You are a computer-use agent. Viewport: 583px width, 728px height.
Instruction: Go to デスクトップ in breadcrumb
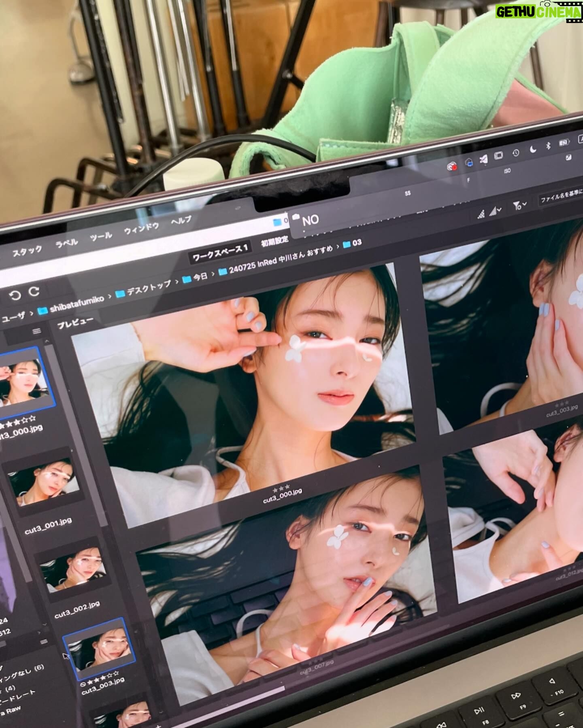[149, 288]
